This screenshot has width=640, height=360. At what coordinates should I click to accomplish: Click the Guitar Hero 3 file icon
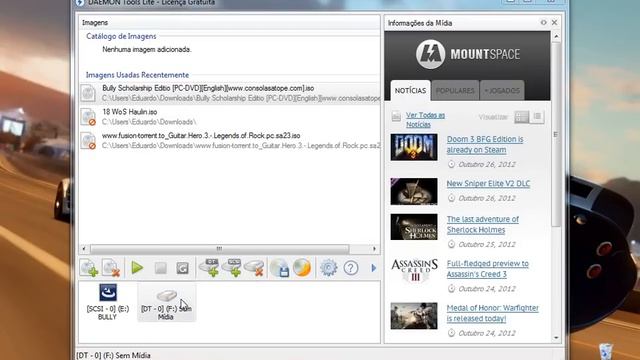coord(88,140)
